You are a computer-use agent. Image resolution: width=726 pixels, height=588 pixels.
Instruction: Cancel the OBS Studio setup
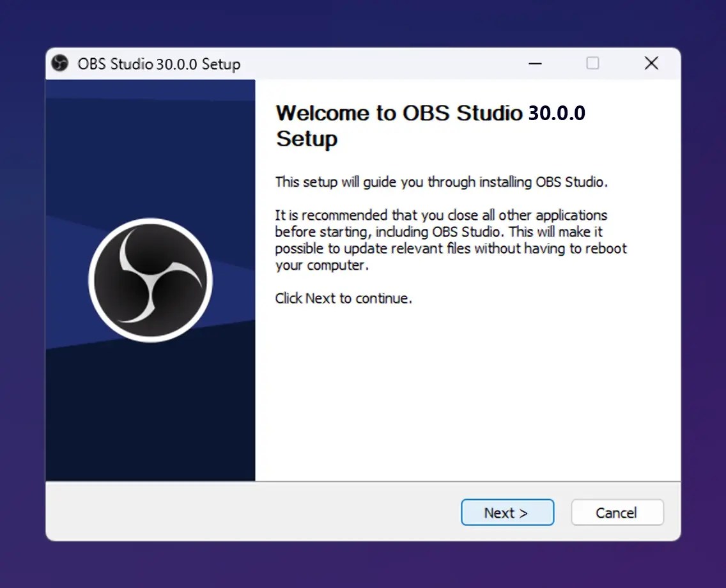[x=617, y=512]
